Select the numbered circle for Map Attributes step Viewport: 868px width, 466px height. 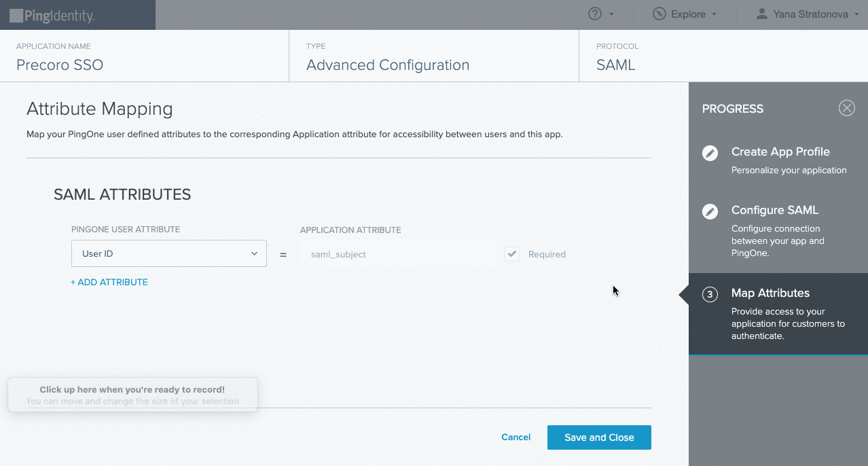pyautogui.click(x=709, y=294)
